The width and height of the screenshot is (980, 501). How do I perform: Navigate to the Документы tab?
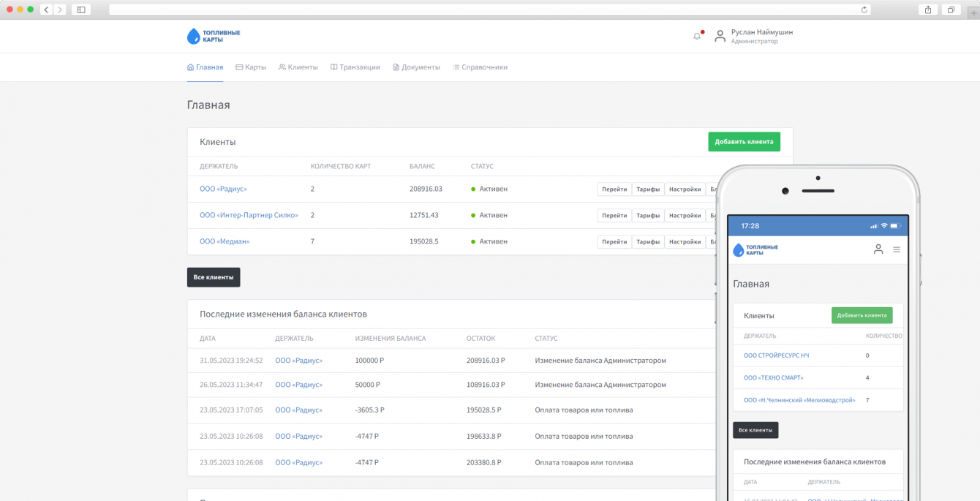[416, 67]
